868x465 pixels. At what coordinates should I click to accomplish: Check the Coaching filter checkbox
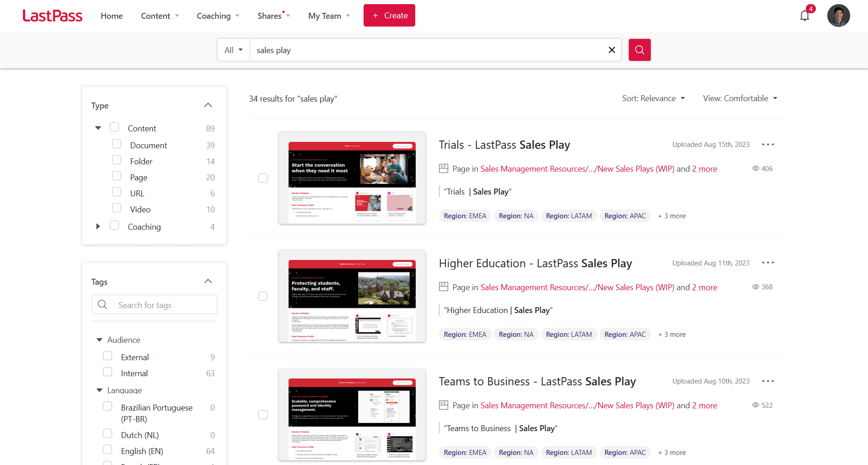tap(114, 225)
